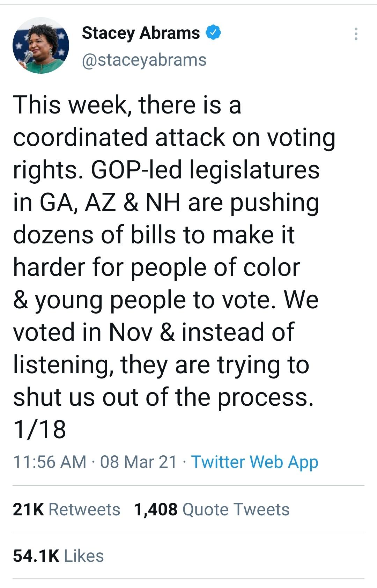View the Retweets list via its label

tap(84, 509)
